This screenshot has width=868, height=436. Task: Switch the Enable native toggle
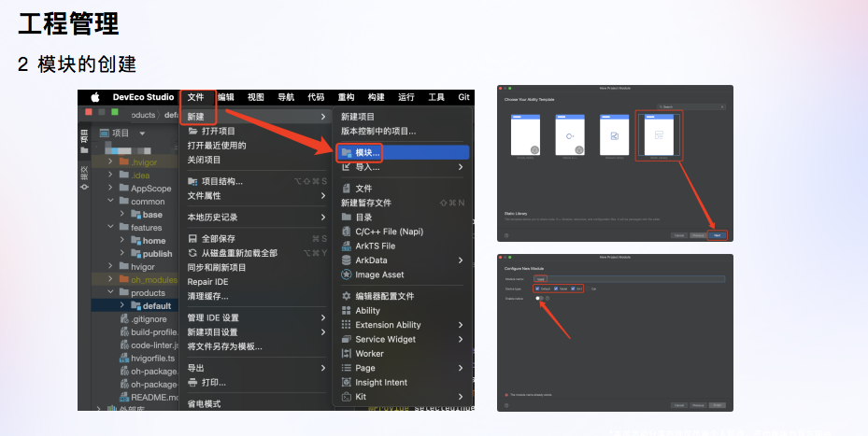pos(539,298)
